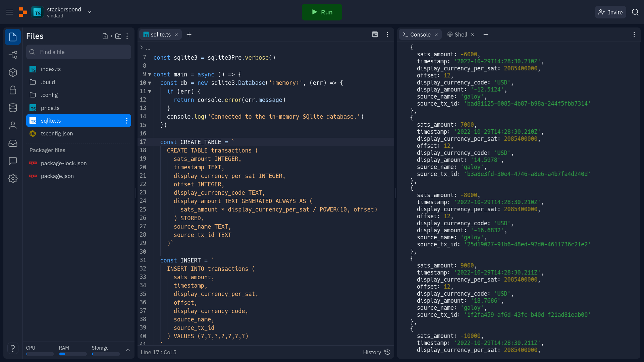The height and width of the screenshot is (362, 644).
Task: Open the Secrets lock icon in sidebar
Action: click(13, 90)
